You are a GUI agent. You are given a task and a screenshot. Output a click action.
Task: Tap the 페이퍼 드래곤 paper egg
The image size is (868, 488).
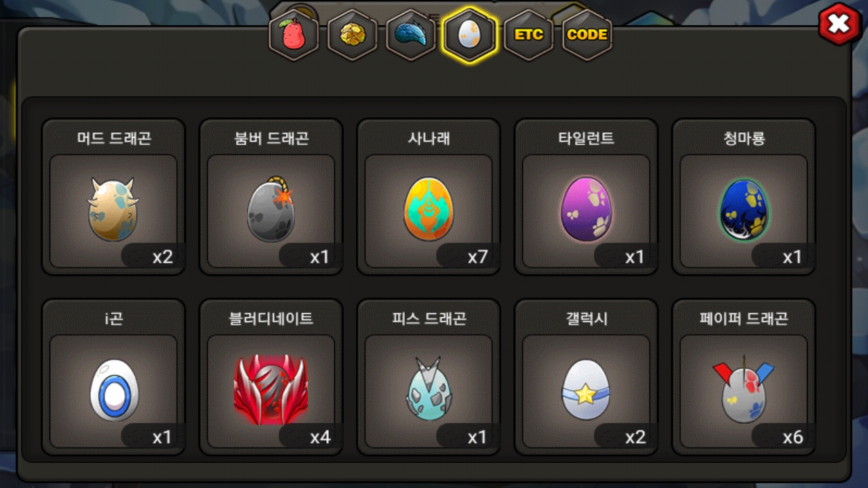coord(744,390)
